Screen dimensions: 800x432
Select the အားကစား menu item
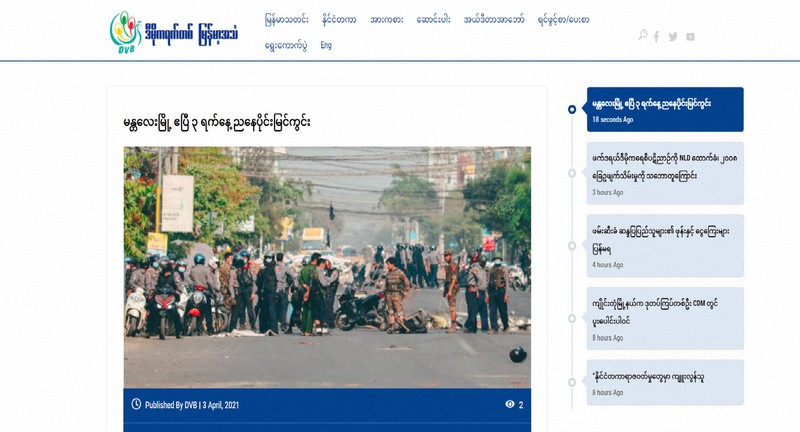(386, 20)
